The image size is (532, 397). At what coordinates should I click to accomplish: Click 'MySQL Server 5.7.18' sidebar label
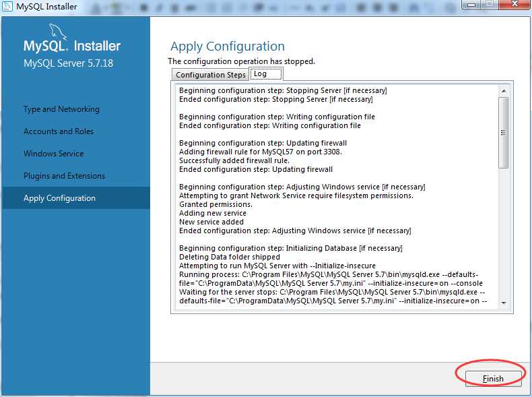pyautogui.click(x=68, y=63)
